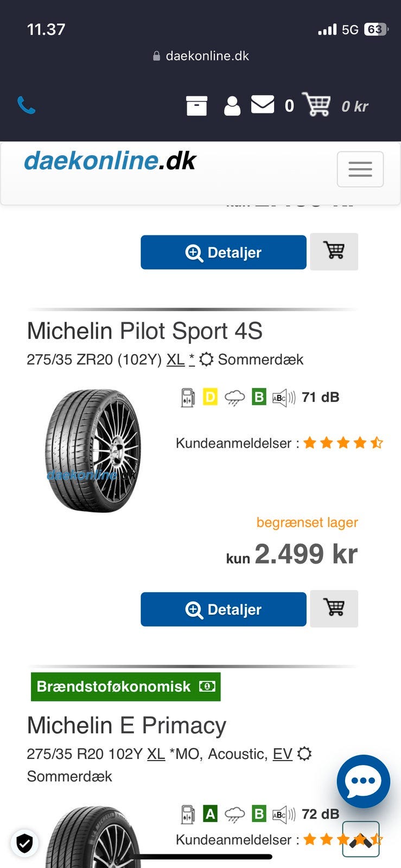The height and width of the screenshot is (868, 401).
Task: Open the Michelin Pilot Sport 4S title
Action: tap(145, 331)
